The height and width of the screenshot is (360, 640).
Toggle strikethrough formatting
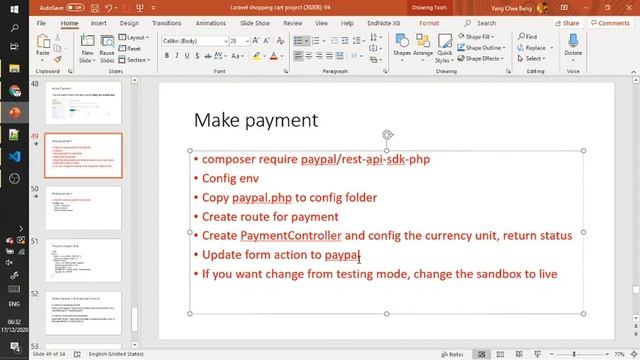pyautogui.click(x=208, y=56)
